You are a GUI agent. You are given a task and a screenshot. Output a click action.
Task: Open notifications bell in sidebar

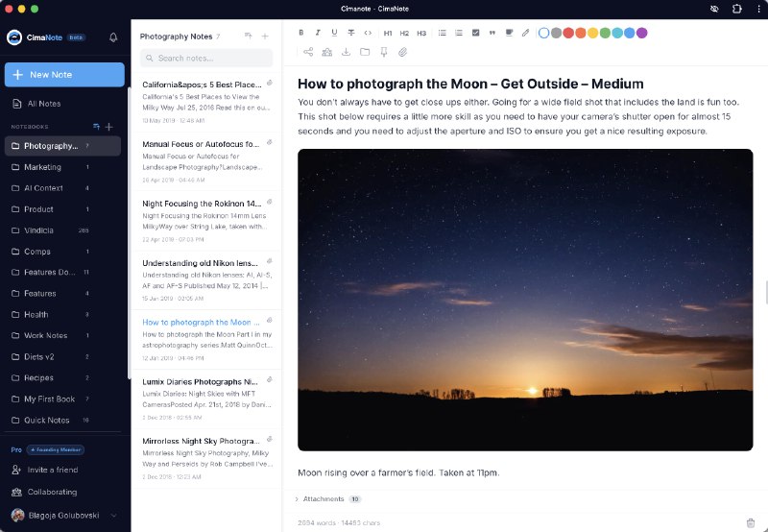tap(113, 37)
